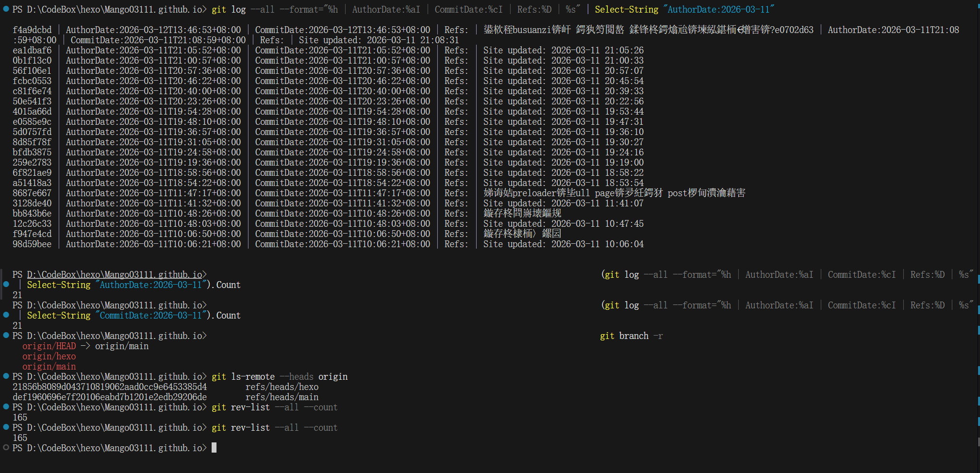Image resolution: width=980 pixels, height=473 pixels.
Task: Click commit hash 3128de40
Action: (32, 203)
